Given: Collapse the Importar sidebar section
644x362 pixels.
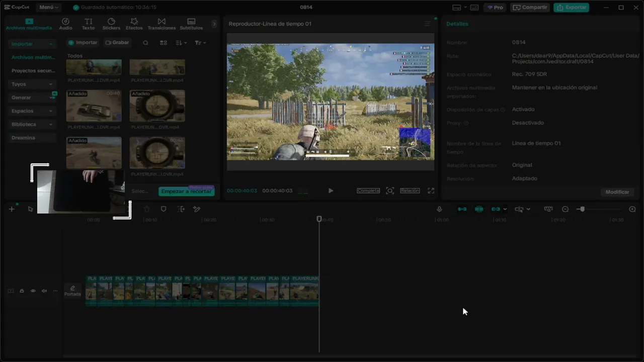Looking at the screenshot, I should (32, 44).
